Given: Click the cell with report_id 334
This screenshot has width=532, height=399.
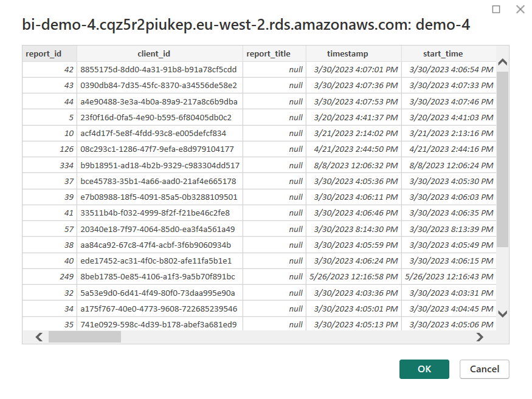Looking at the screenshot, I should pos(50,165).
